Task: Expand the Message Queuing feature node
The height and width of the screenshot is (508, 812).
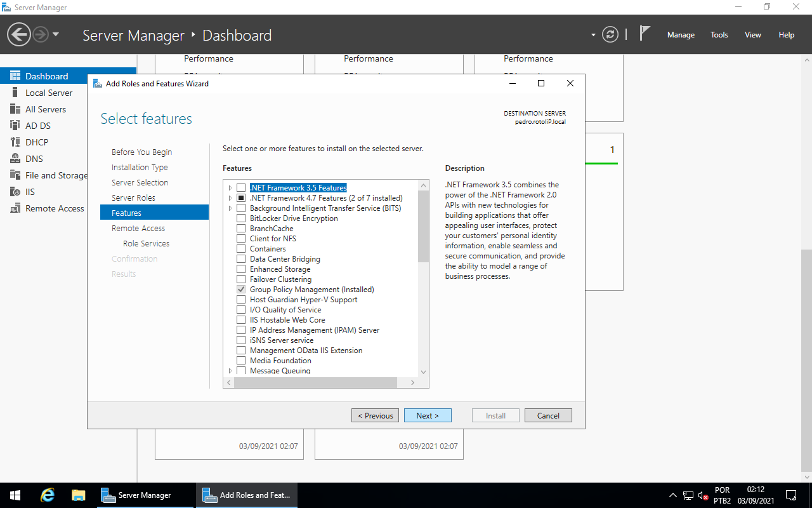Action: point(230,370)
